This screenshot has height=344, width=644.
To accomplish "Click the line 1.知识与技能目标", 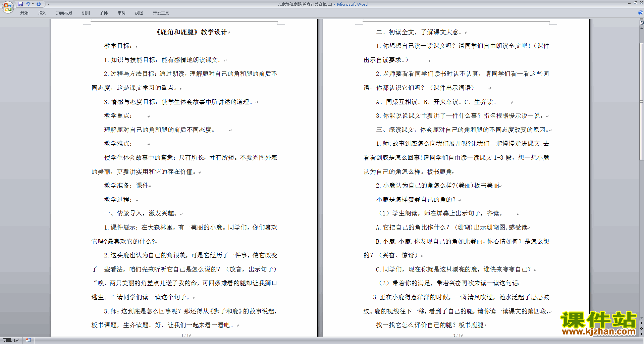I will pos(163,60).
